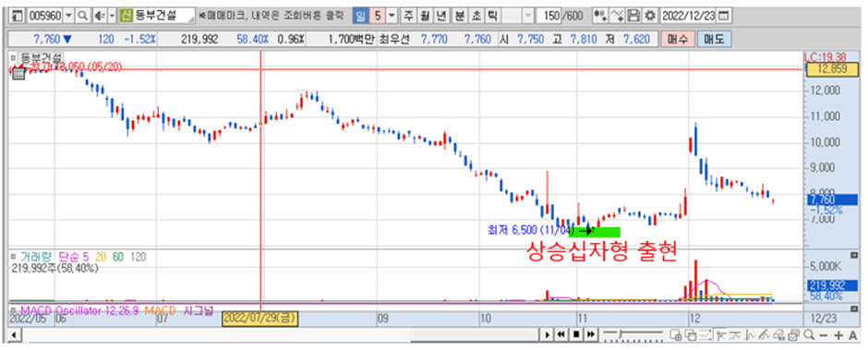The width and height of the screenshot is (868, 350).
Task: Click the 'A' auto-fit icon
Action: (x=853, y=335)
